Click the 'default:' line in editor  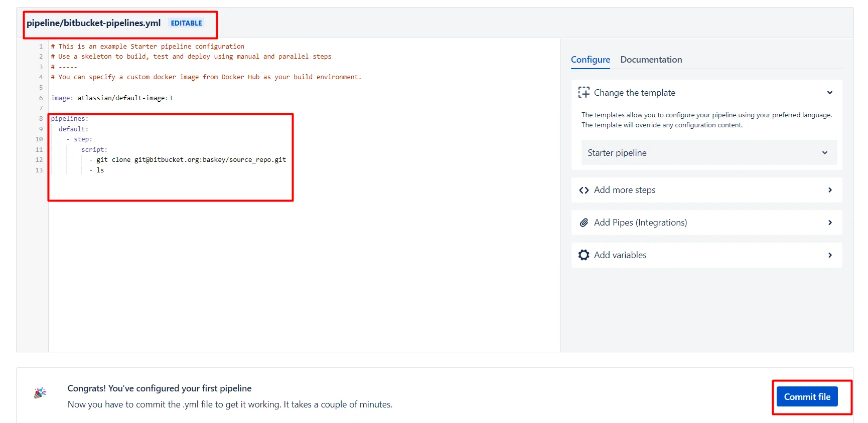(73, 129)
